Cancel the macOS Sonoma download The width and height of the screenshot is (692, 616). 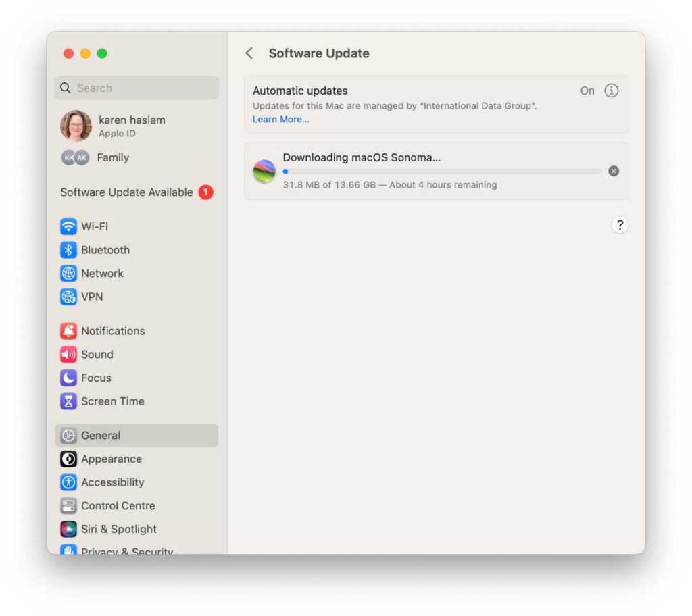614,171
